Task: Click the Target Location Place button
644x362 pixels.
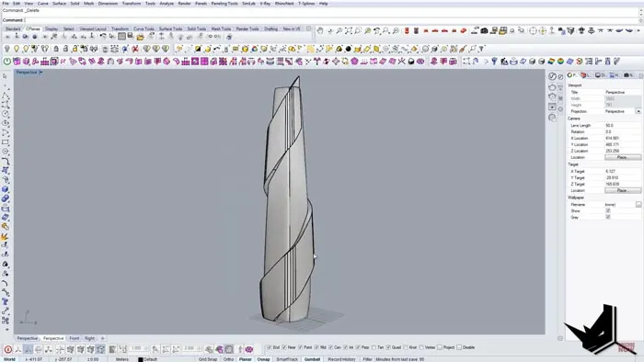Action: point(623,190)
